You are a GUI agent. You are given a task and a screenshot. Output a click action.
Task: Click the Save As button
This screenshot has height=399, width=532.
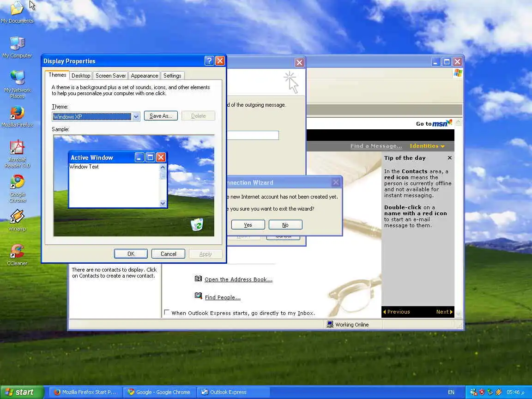(161, 116)
